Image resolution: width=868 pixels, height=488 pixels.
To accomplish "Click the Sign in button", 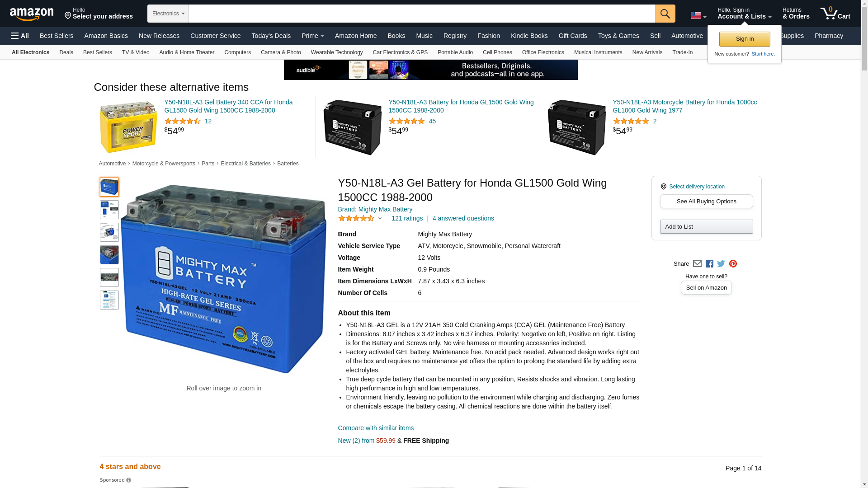I will pyautogui.click(x=745, y=39).
